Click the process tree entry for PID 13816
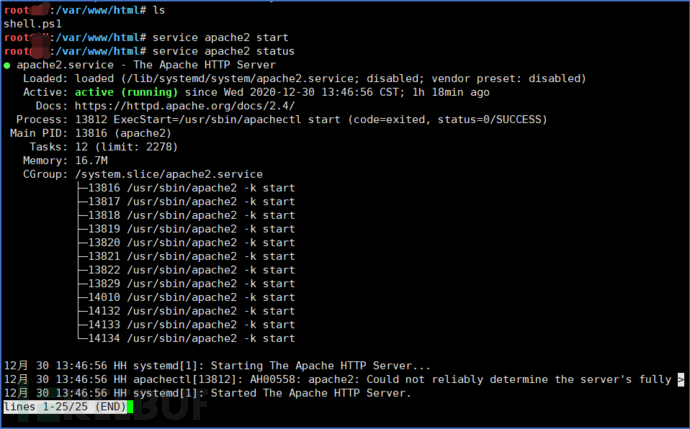Image resolution: width=690 pixels, height=429 pixels. tap(187, 188)
